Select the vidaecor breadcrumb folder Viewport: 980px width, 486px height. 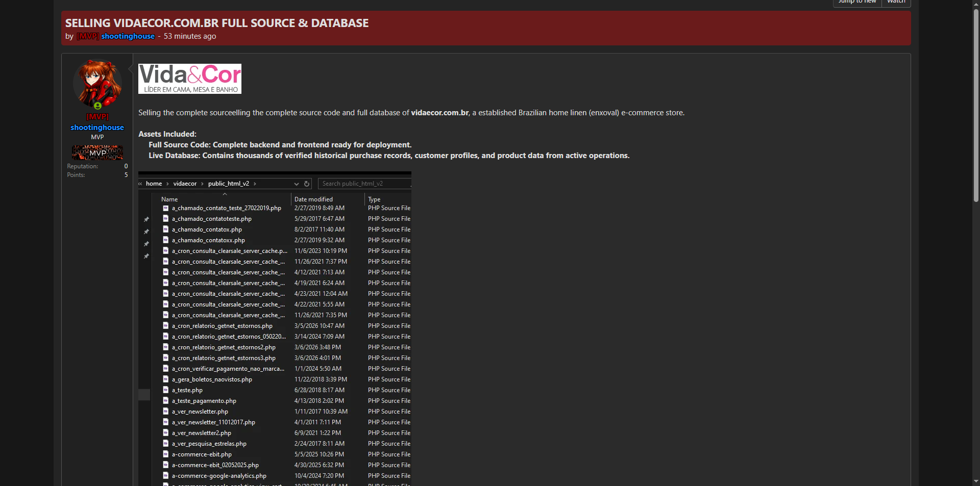point(185,184)
